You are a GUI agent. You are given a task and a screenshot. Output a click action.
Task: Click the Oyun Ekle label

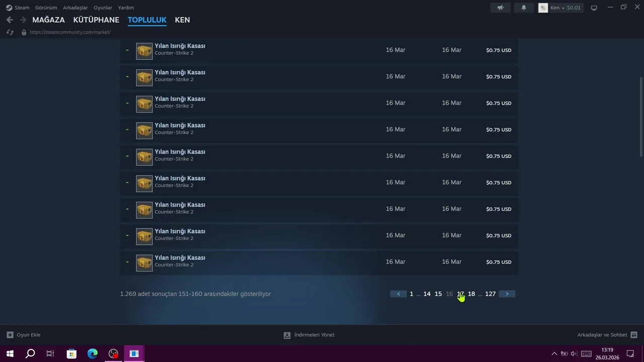[x=29, y=335]
